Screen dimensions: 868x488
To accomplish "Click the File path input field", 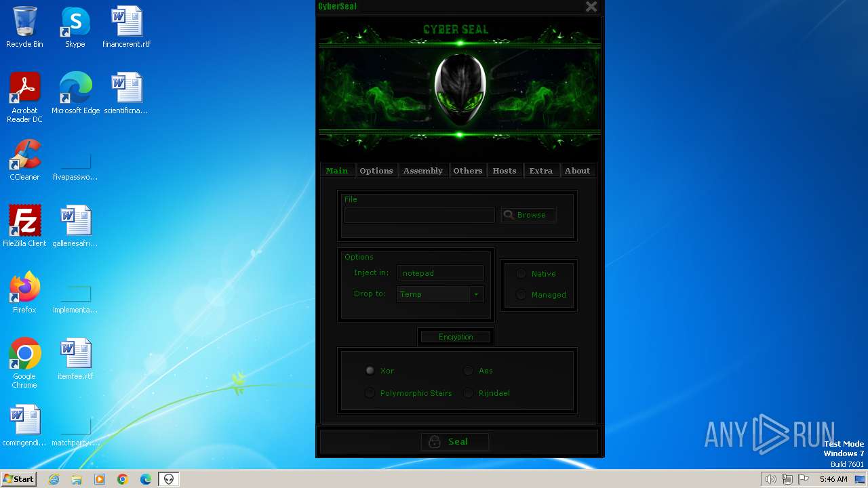I will coord(419,215).
